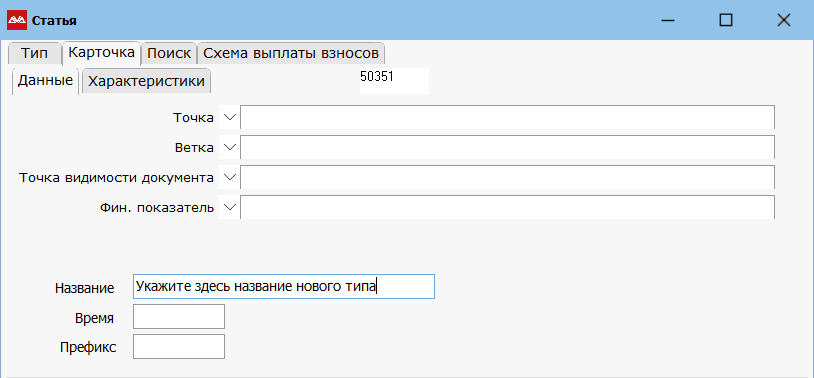Open the Фин. показатель dropdown arrow

tap(229, 207)
